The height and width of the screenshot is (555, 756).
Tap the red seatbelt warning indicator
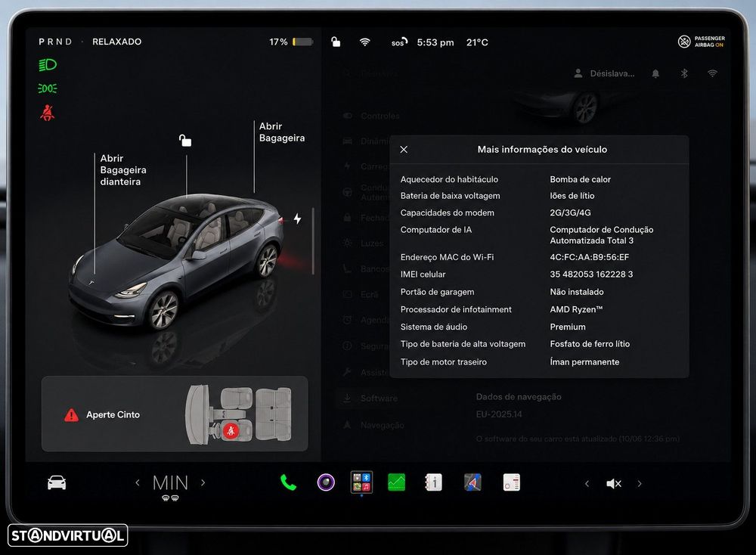click(x=47, y=113)
